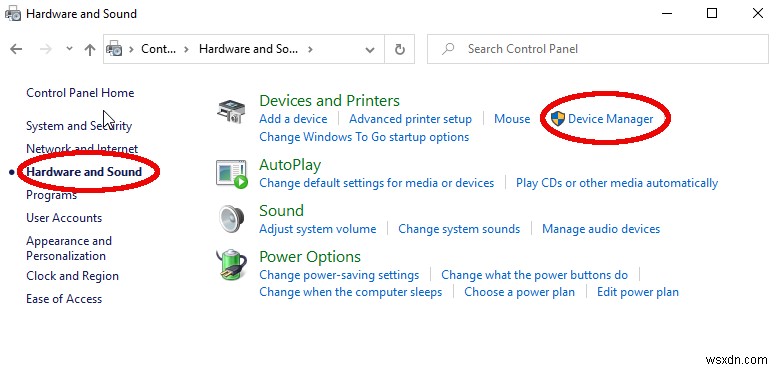Click the Sound speaker icon
The height and width of the screenshot is (370, 779).
[x=232, y=219]
